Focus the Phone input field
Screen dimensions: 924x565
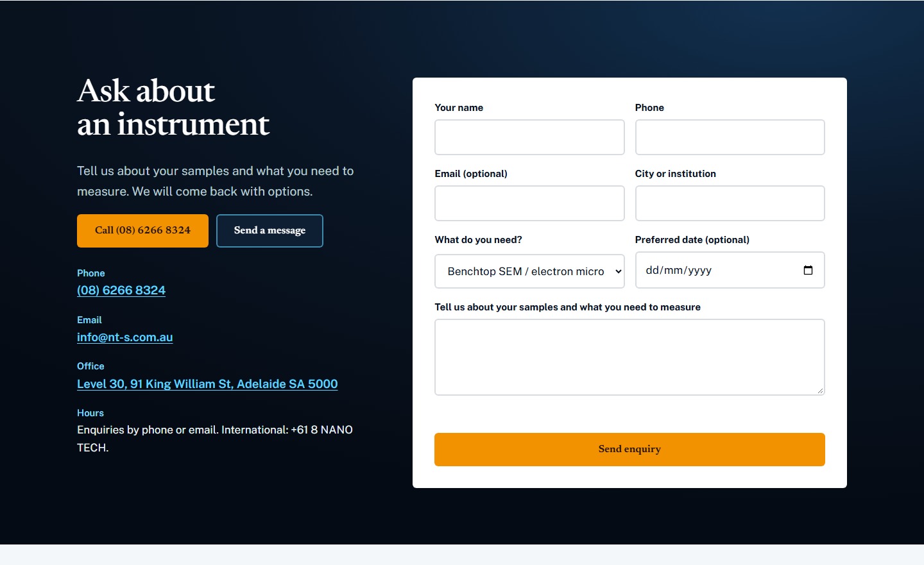730,137
